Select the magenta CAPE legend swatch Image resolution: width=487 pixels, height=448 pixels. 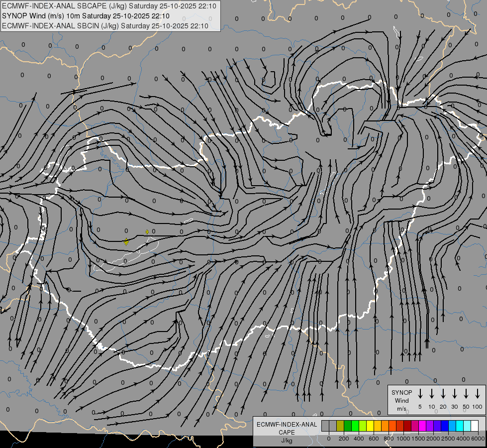coord(422,426)
